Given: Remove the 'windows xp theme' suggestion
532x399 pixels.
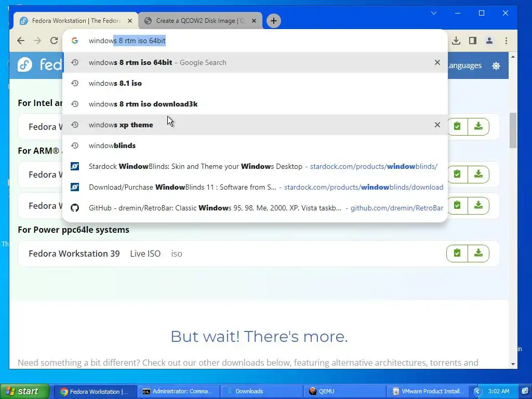Looking at the screenshot, I should click(437, 125).
